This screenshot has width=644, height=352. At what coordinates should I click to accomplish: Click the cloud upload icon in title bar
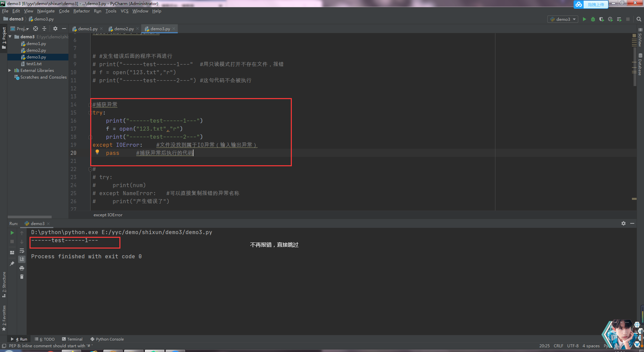point(579,4)
